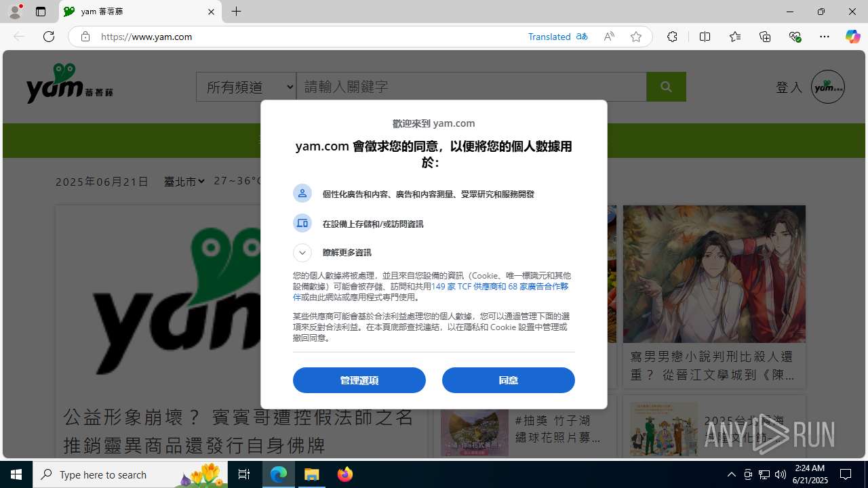The width and height of the screenshot is (868, 488).
Task: Activate the Read aloud icon
Action: point(609,37)
